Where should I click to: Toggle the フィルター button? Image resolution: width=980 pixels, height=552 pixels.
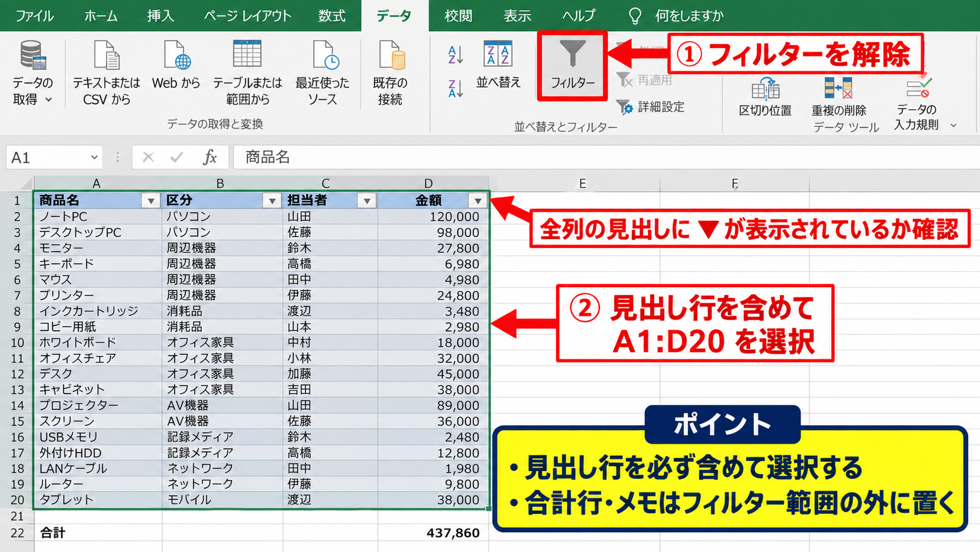572,66
